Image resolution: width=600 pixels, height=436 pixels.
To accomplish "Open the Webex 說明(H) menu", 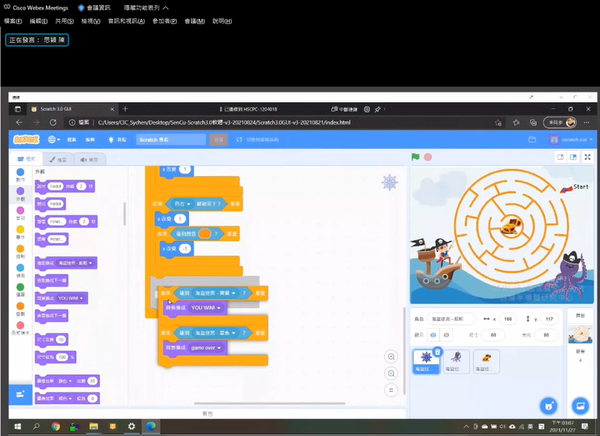I will coord(222,21).
